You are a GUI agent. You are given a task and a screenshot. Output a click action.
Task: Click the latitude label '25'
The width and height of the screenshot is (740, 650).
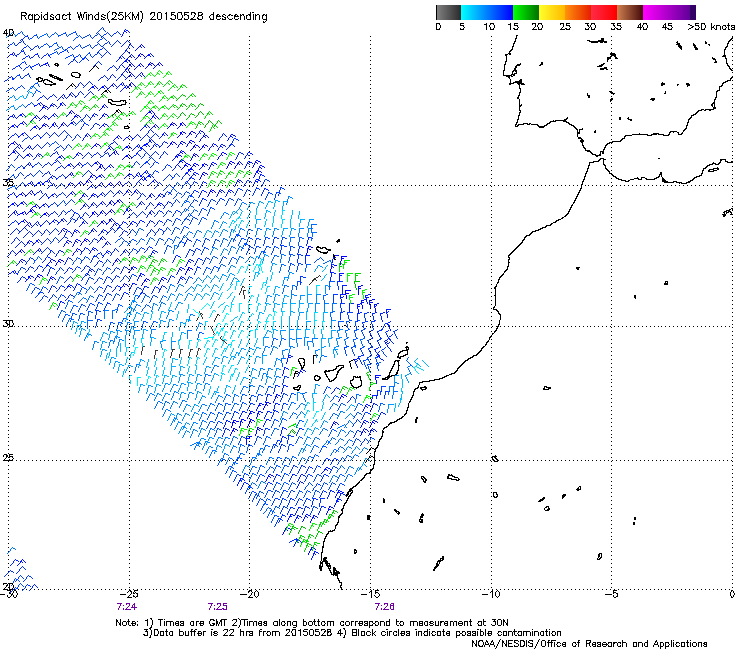coord(8,458)
